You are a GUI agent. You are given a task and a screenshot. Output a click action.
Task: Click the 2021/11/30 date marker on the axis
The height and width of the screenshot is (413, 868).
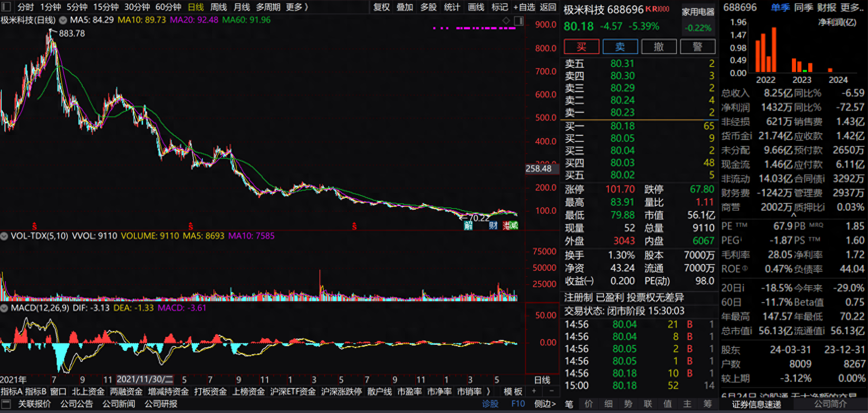coord(145,379)
